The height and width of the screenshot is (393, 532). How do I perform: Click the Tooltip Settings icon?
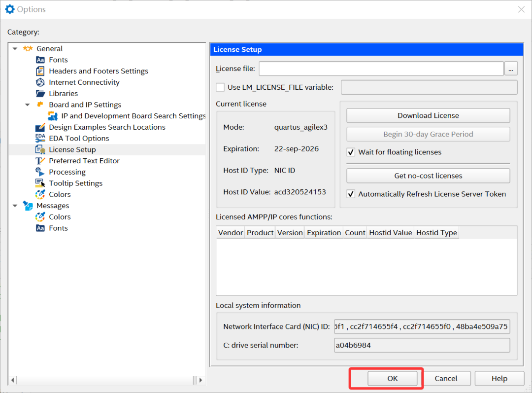tap(40, 183)
